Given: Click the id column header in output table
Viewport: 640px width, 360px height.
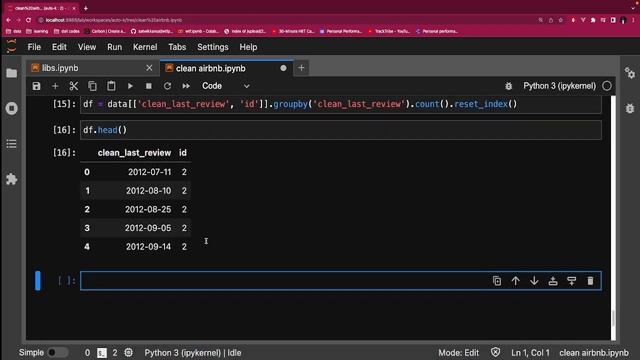Looking at the screenshot, I should pyautogui.click(x=183, y=153).
